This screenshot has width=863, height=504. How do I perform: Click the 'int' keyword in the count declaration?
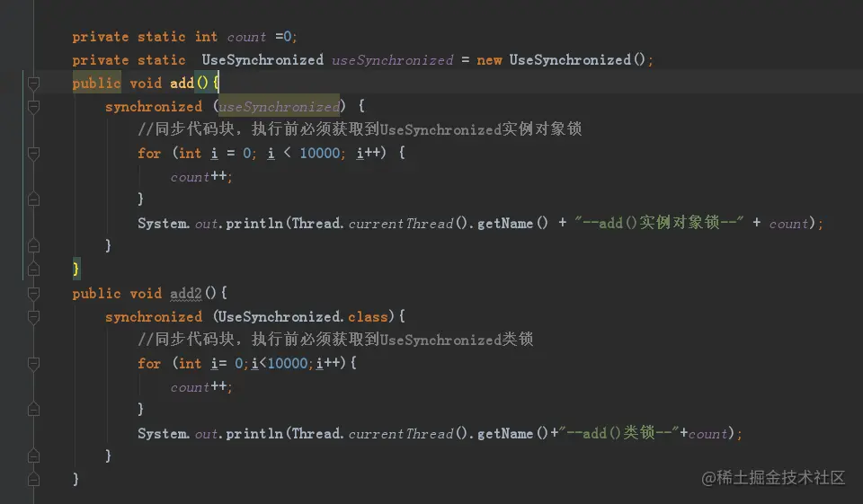tap(207, 37)
